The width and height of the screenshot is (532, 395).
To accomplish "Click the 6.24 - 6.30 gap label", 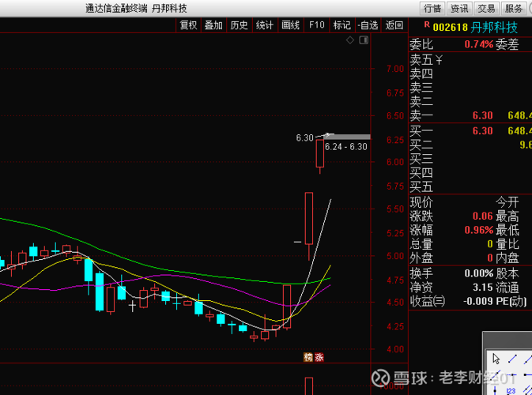I will click(x=346, y=147).
